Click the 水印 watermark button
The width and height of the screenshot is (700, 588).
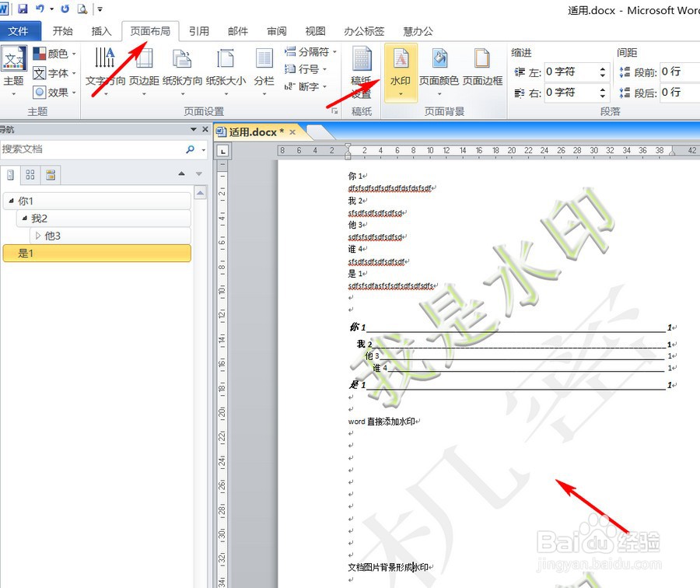pos(401,72)
